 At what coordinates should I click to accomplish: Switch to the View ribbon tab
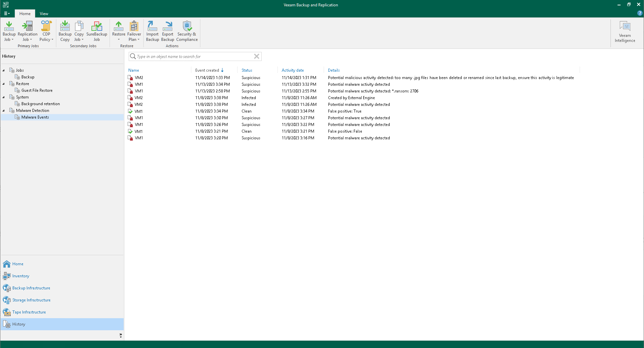[44, 14]
